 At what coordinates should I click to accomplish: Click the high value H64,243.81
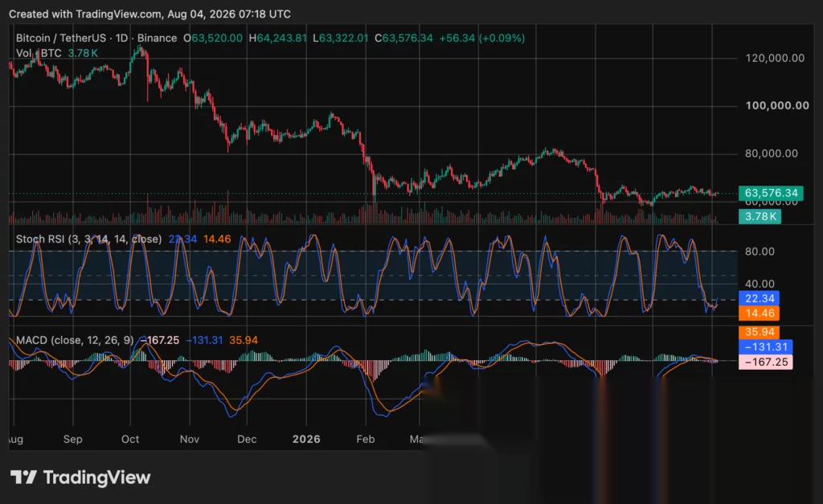pyautogui.click(x=277, y=38)
